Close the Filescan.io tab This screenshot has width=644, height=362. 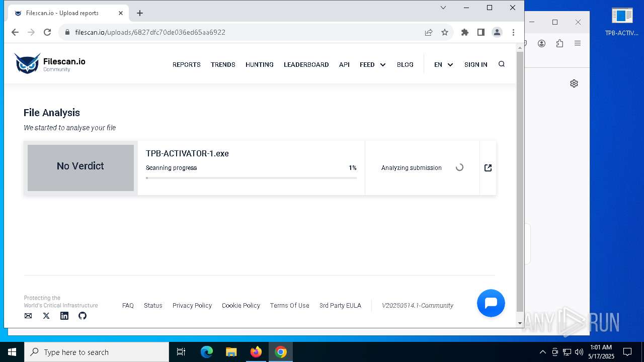click(121, 13)
